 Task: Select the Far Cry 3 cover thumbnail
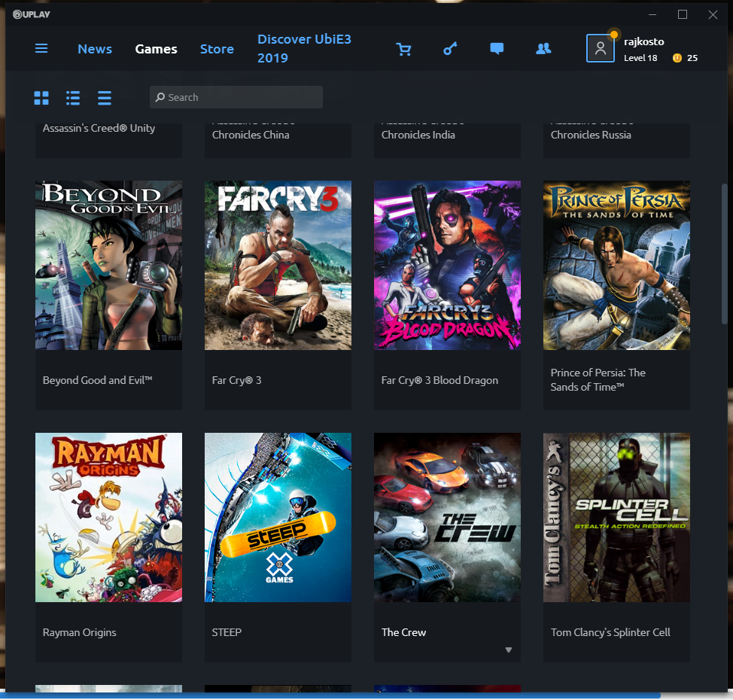[278, 265]
